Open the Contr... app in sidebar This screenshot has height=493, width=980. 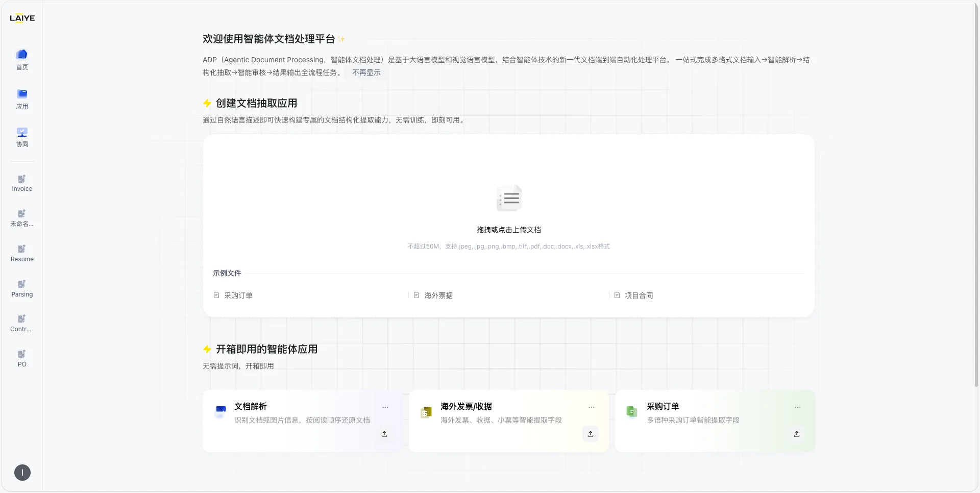pyautogui.click(x=22, y=324)
